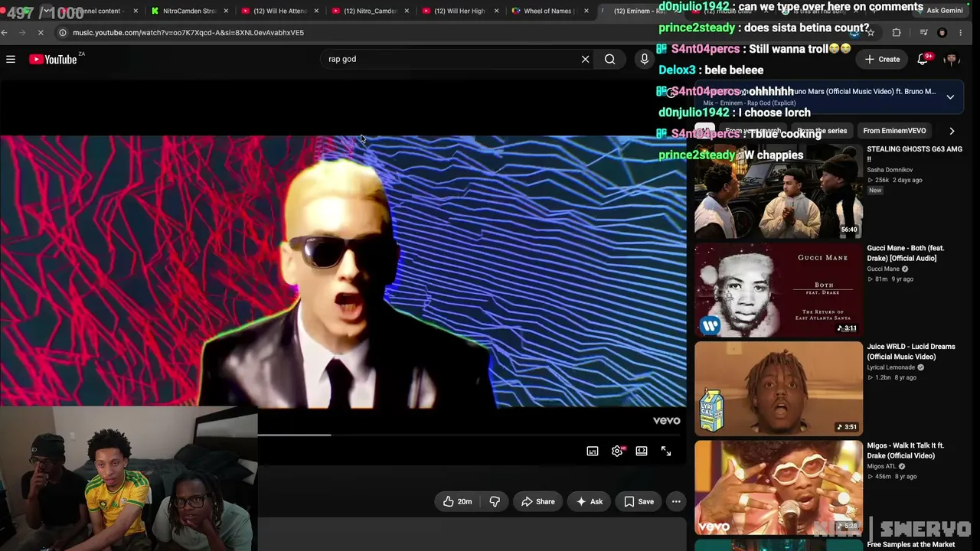Open 'Migos - Walk It Talk It' title
Viewport: 980px width, 551px height.
906,450
